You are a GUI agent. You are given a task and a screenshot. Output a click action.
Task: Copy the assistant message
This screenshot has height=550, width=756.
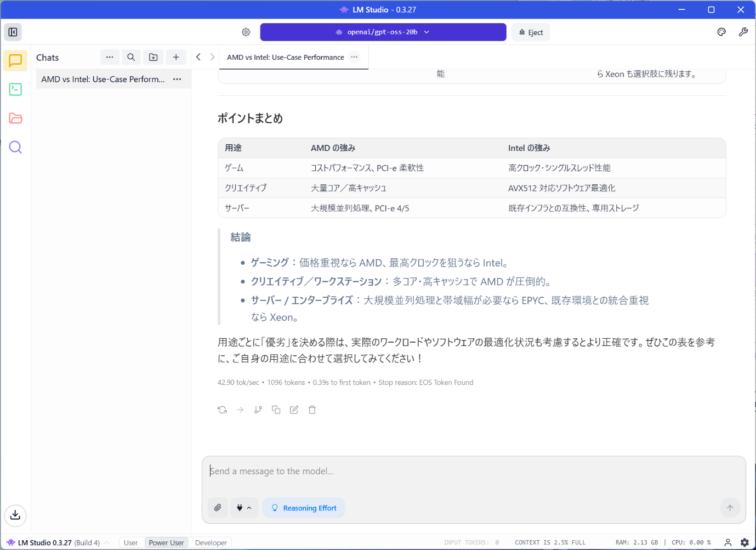(276, 410)
